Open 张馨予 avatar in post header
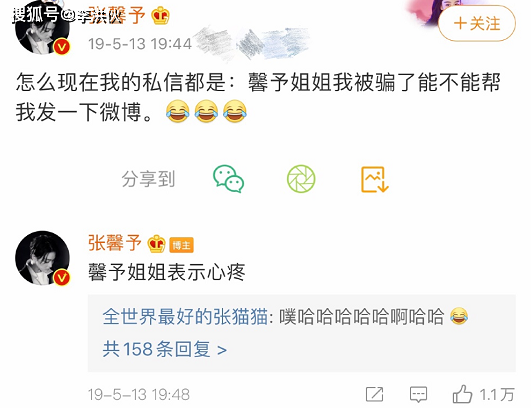Screen dimensions: 531x408 (43, 28)
